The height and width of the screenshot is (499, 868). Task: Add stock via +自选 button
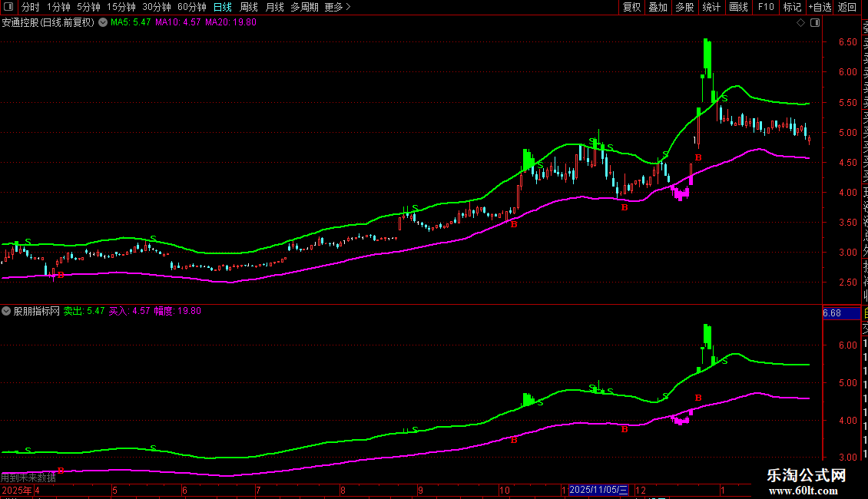tap(820, 7)
